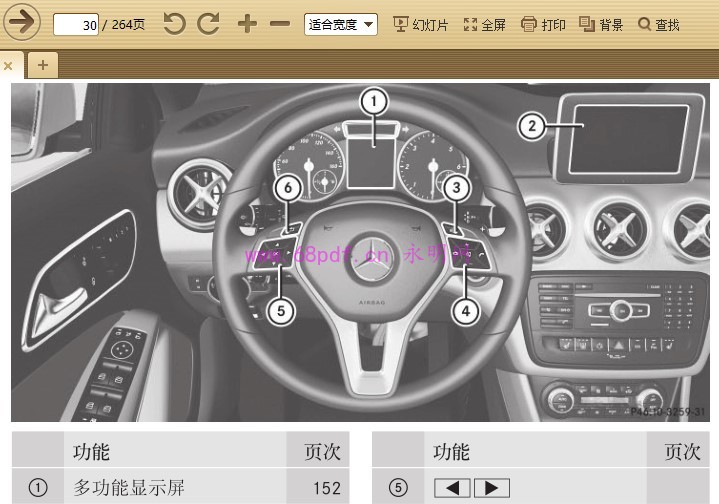This screenshot has height=504, width=719.
Task: Click the right arrow key symbol in row 5
Action: pyautogui.click(x=492, y=488)
